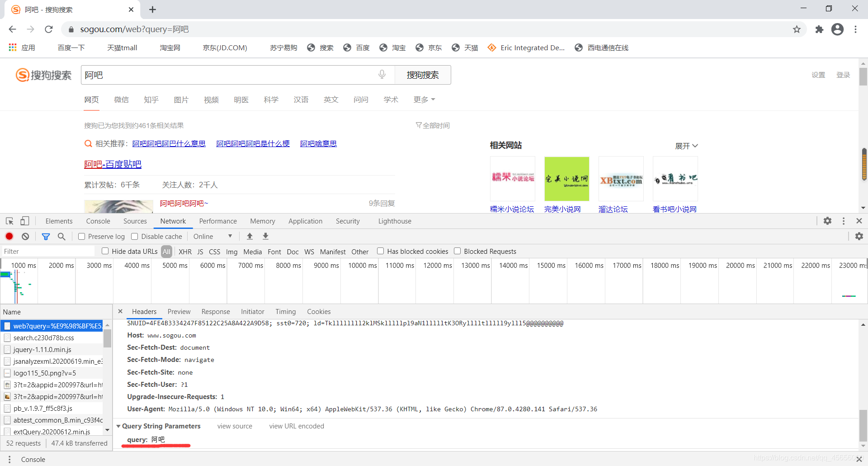This screenshot has width=868, height=466.
Task: Open the Timing tab of the request
Action: (286, 312)
